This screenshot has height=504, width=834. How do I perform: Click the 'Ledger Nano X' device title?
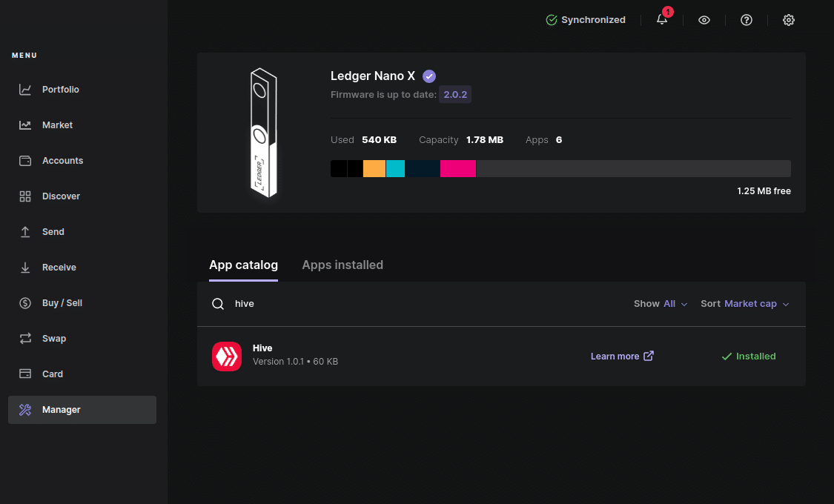372,76
